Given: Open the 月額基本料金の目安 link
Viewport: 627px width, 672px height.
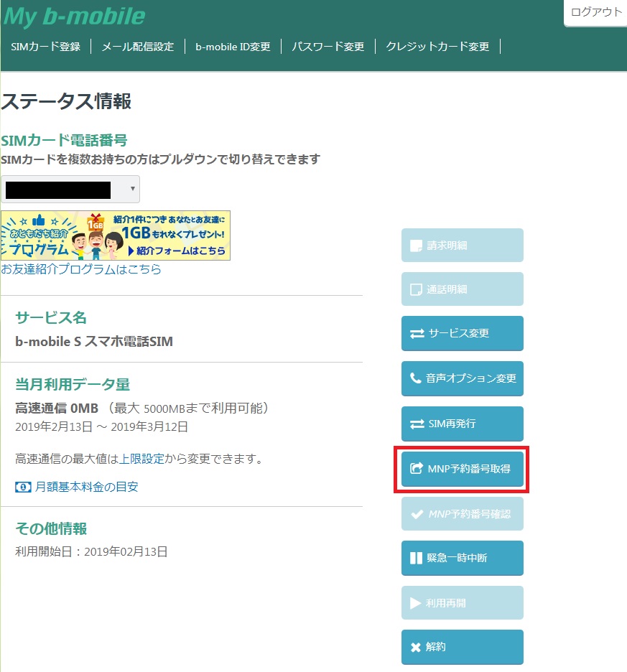Looking at the screenshot, I should coord(87,487).
